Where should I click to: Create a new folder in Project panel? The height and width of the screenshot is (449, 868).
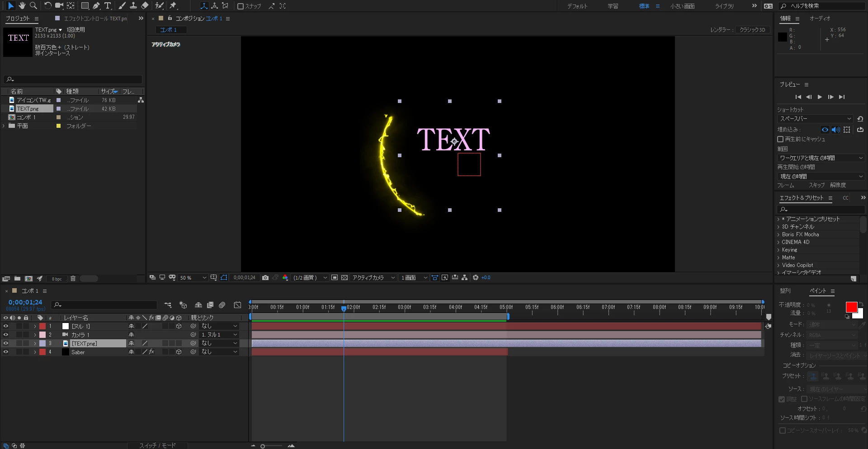pyautogui.click(x=17, y=279)
